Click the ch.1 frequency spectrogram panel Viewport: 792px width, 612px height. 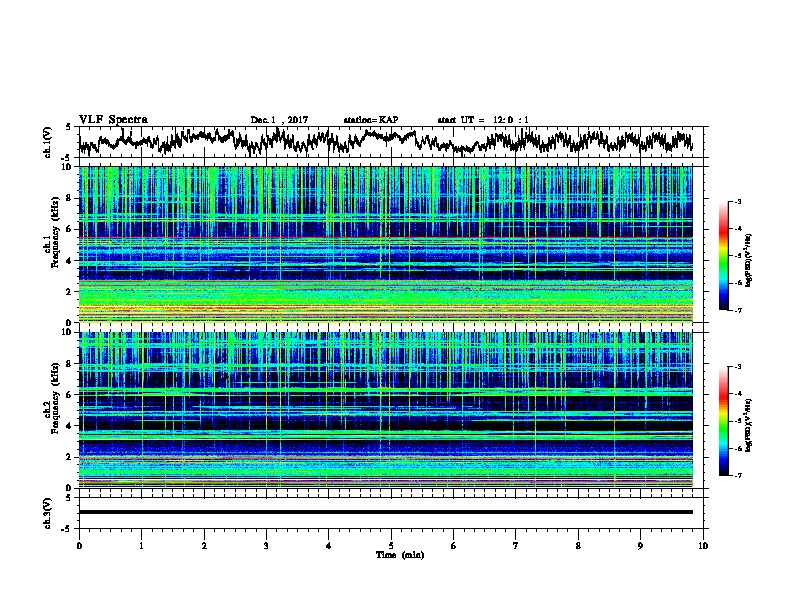coord(386,244)
